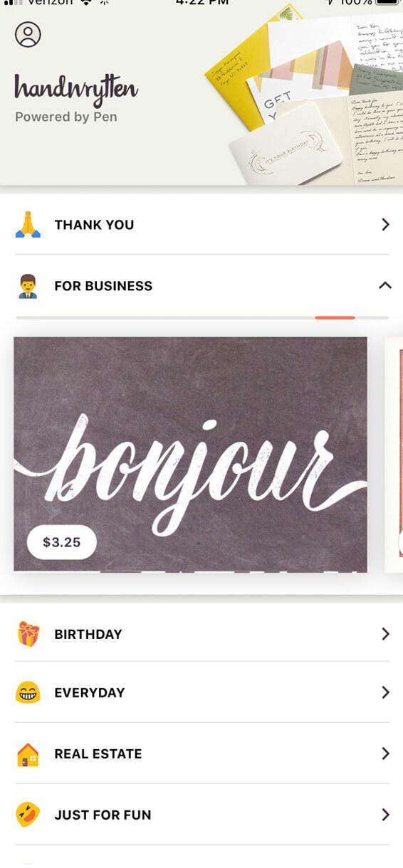Expand the Everyday category chevron
This screenshot has height=868, width=403.
(385, 692)
